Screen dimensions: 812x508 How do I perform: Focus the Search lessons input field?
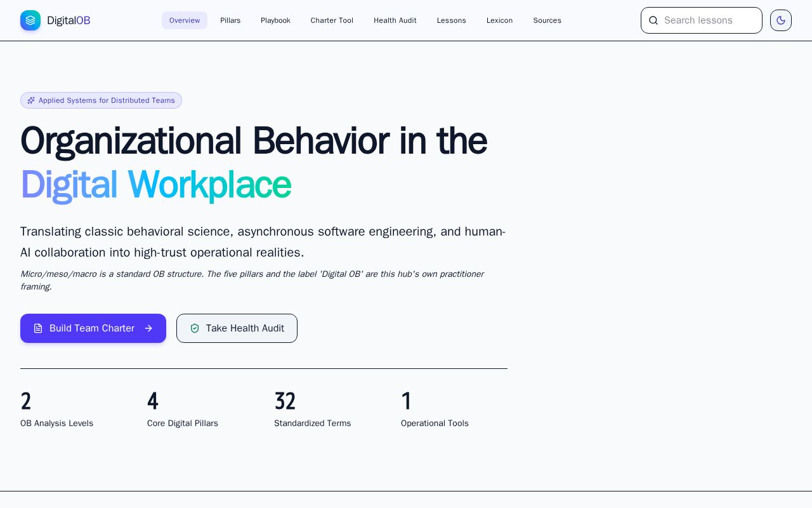click(x=702, y=20)
